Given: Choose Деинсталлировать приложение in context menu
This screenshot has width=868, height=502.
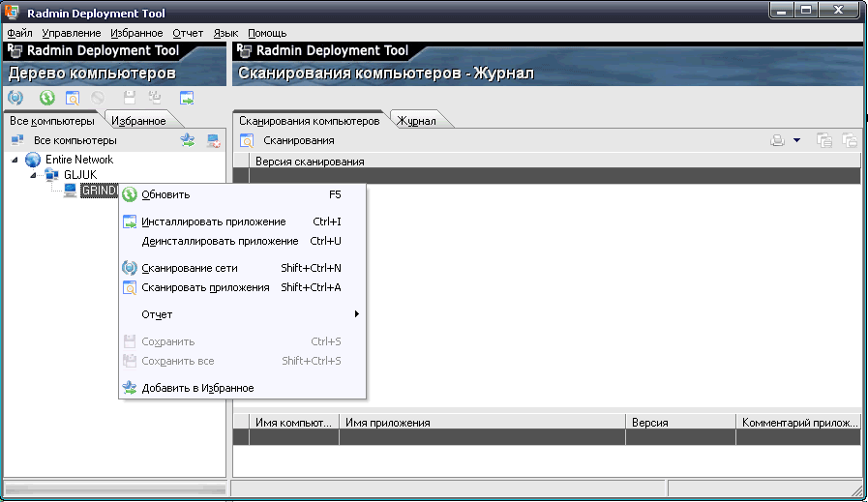Looking at the screenshot, I should [243, 241].
